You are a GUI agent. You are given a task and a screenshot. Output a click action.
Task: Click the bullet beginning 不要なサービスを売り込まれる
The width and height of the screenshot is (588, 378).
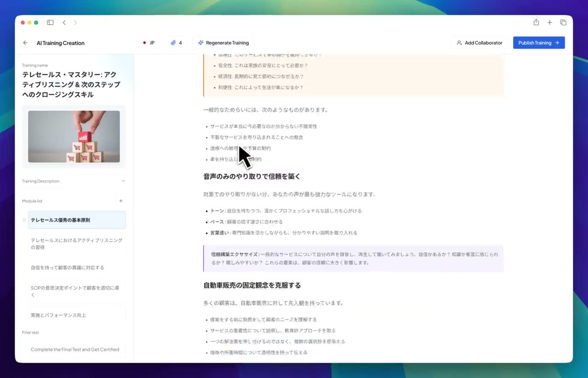tap(256, 137)
